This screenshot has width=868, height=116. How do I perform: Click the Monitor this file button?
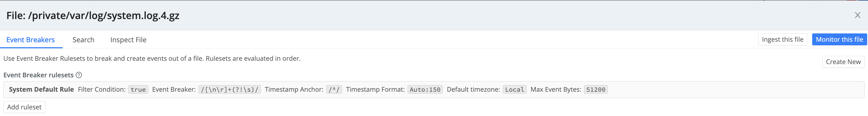tap(839, 39)
